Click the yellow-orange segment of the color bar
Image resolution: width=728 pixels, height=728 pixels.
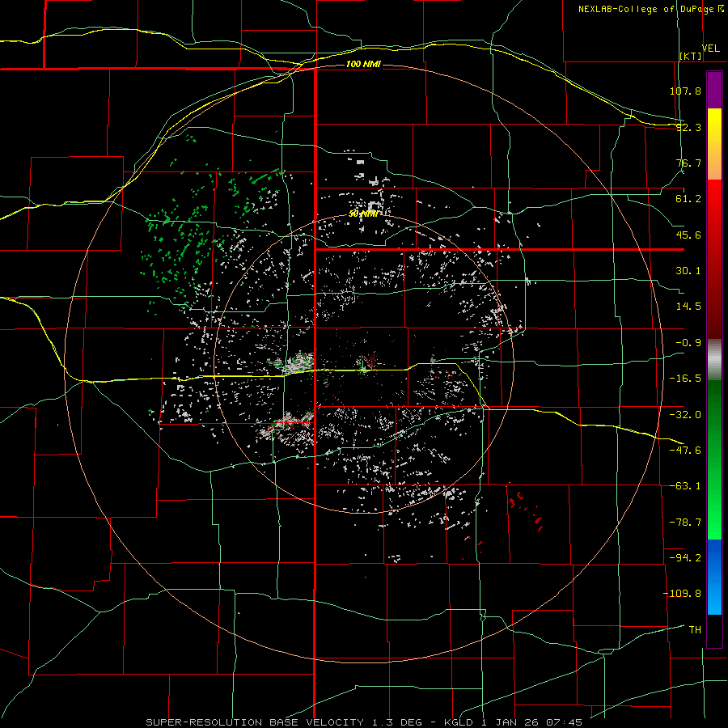tap(714, 144)
